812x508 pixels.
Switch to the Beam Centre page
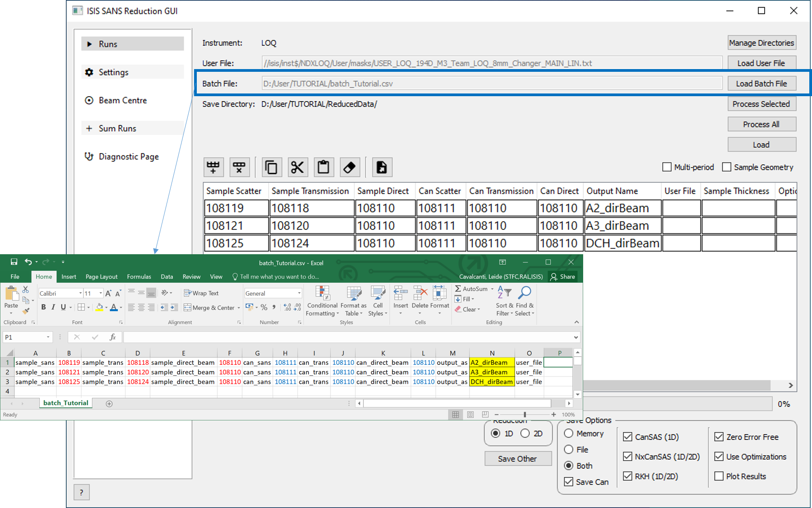pyautogui.click(x=122, y=100)
